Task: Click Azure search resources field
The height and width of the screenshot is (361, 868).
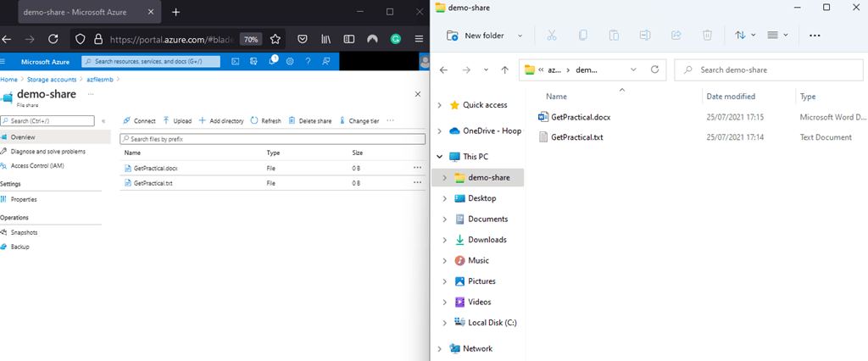Action: [x=151, y=62]
